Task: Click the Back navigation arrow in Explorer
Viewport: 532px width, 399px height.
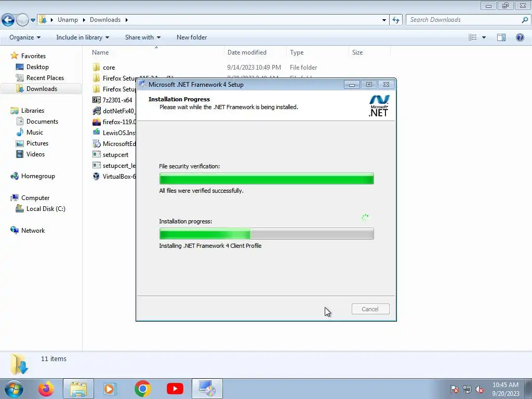Action: (x=8, y=20)
